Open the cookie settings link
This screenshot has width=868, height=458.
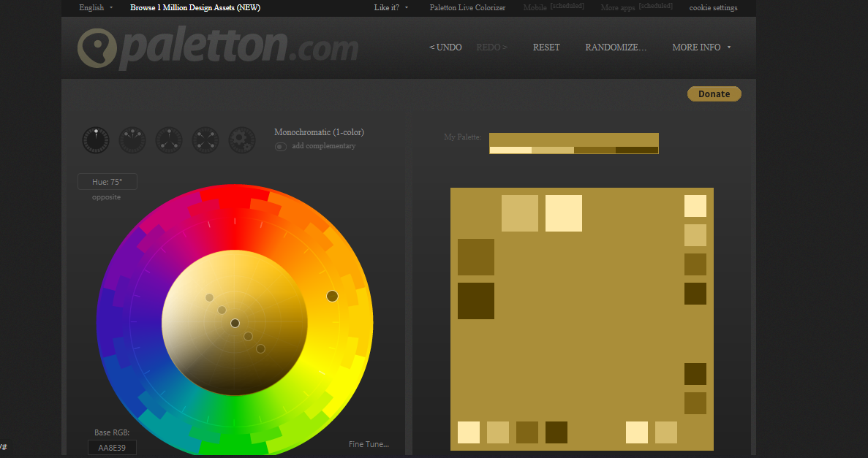(x=713, y=8)
